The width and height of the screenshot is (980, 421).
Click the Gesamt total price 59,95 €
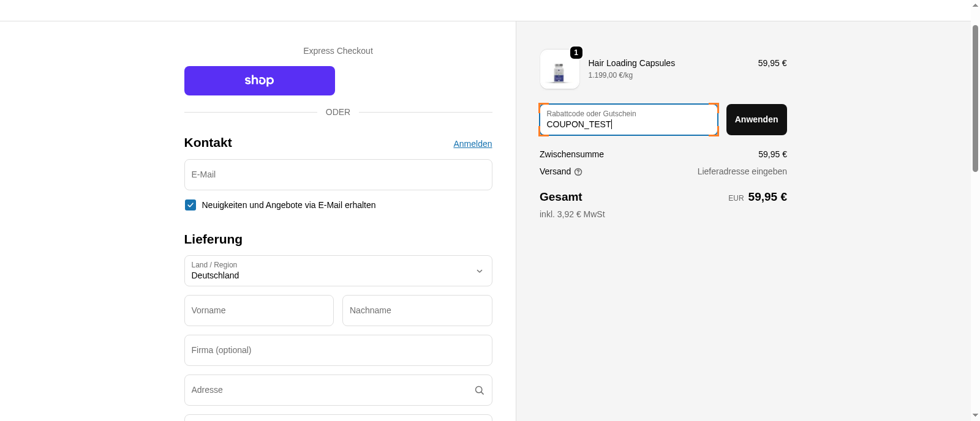coord(767,197)
